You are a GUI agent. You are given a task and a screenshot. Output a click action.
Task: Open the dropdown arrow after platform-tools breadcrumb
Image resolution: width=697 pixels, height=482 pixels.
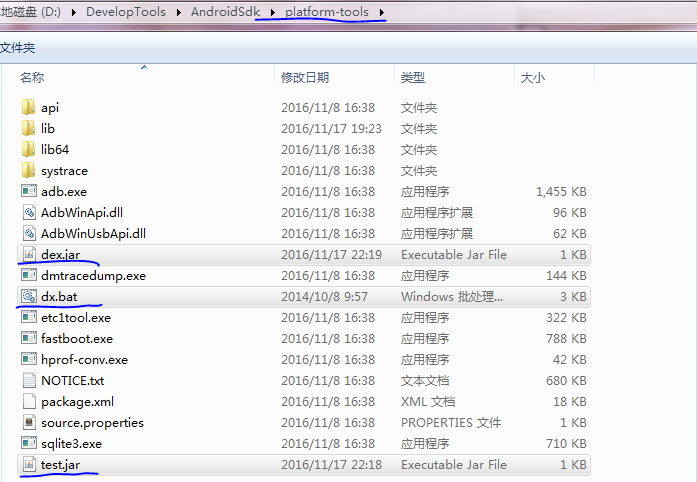tap(381, 12)
